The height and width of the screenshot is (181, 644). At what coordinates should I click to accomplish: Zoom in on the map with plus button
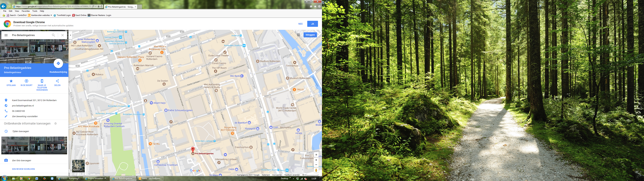(x=316, y=160)
